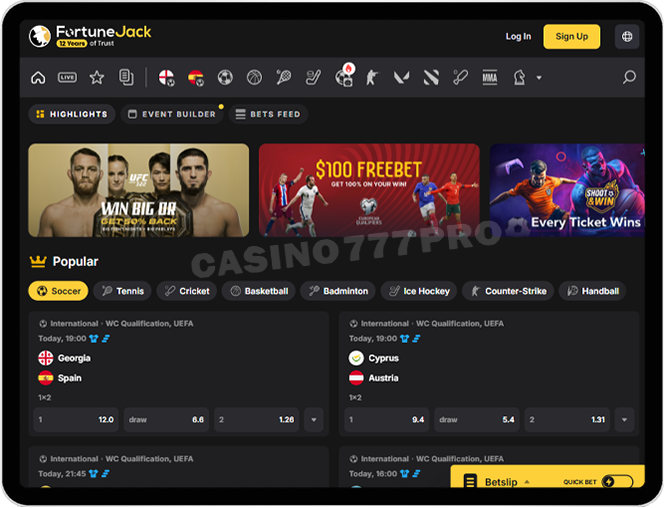Select the Tennis popular filter

122,291
